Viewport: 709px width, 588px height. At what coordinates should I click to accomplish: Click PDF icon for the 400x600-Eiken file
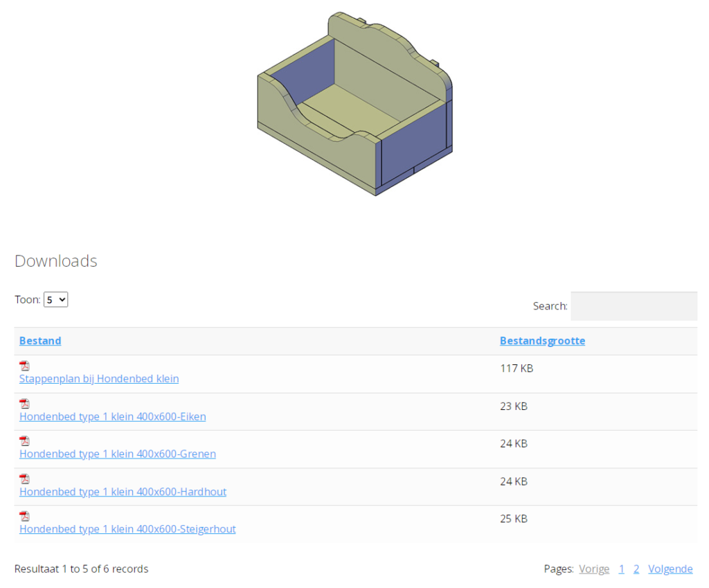tap(24, 403)
